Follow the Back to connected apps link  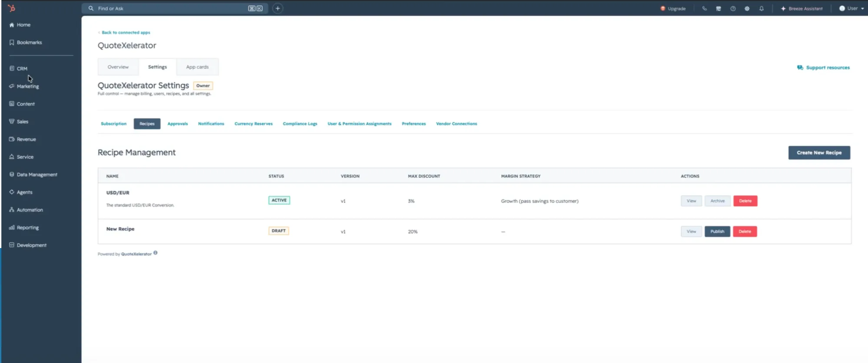click(125, 33)
